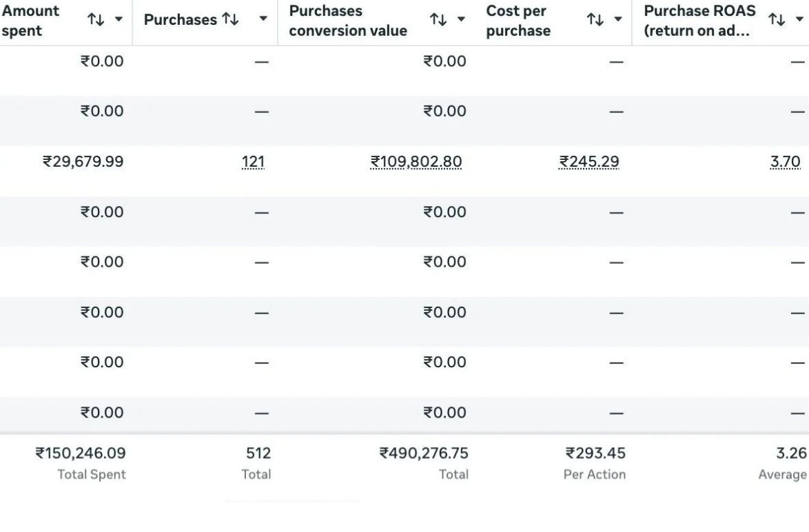Sort by Purchases column arrows
This screenshot has width=809, height=532.
(230, 19)
